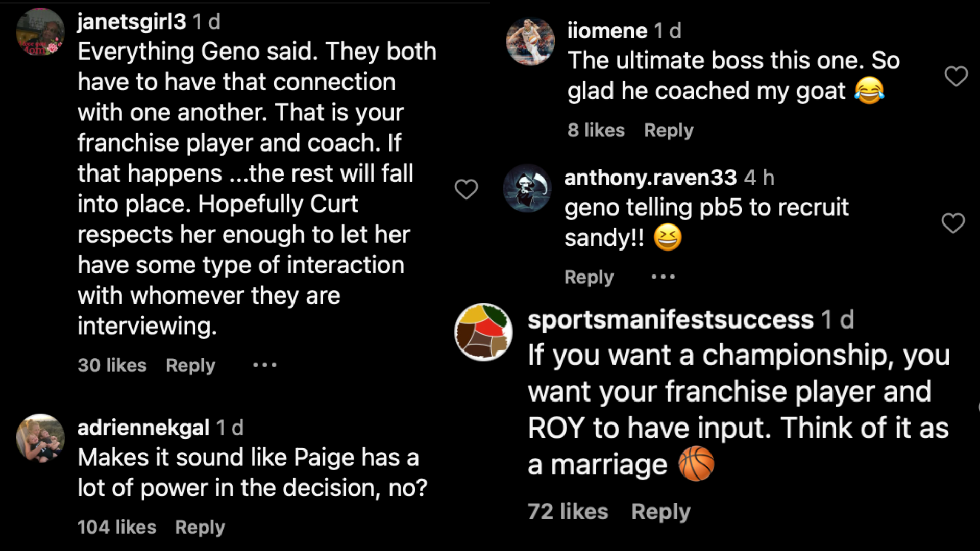Open the sportsmanifestsuccess username link
Screen dimensions: 980x551
(x=670, y=320)
